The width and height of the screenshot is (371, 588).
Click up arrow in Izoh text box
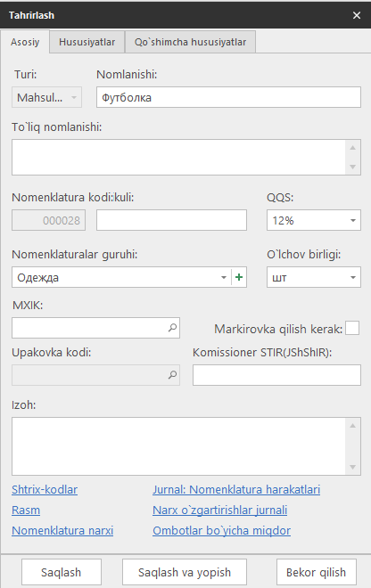[352, 426]
